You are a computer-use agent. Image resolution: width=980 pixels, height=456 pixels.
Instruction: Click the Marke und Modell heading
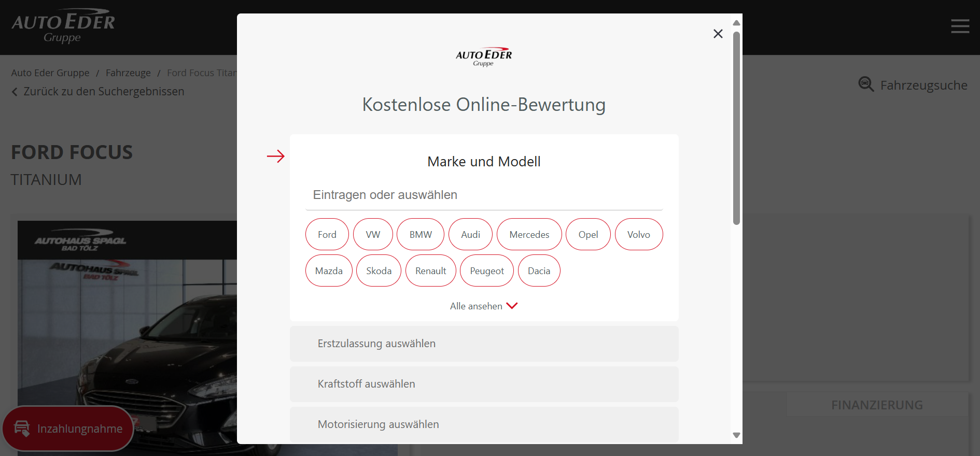[x=484, y=162]
